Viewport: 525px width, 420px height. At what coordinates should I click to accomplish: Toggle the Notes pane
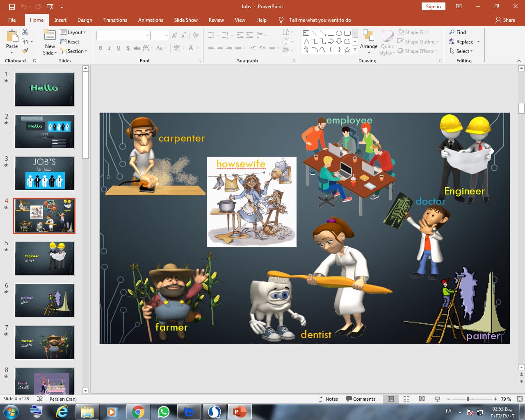(x=328, y=399)
